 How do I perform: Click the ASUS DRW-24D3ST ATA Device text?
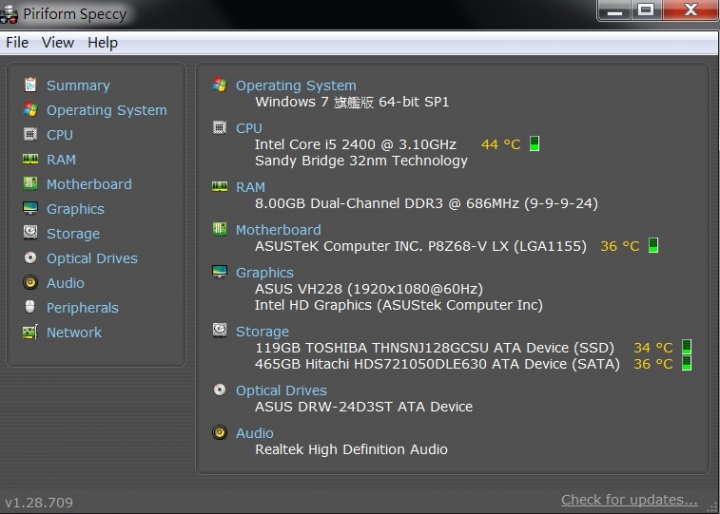point(364,407)
